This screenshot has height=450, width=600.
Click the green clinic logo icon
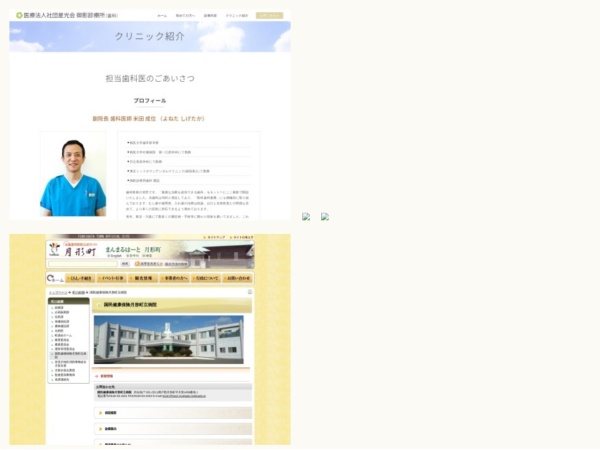point(19,15)
